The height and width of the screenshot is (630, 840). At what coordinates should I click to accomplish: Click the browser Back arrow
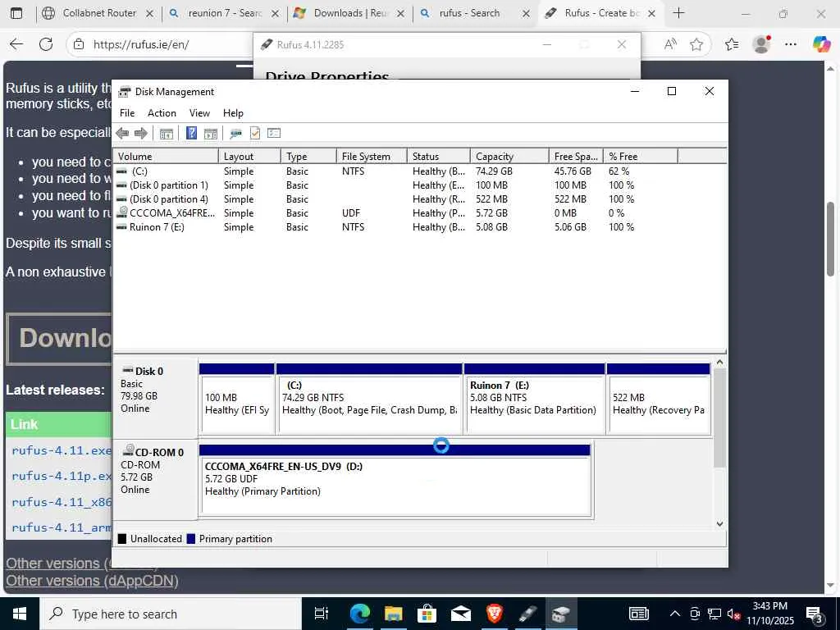point(16,44)
